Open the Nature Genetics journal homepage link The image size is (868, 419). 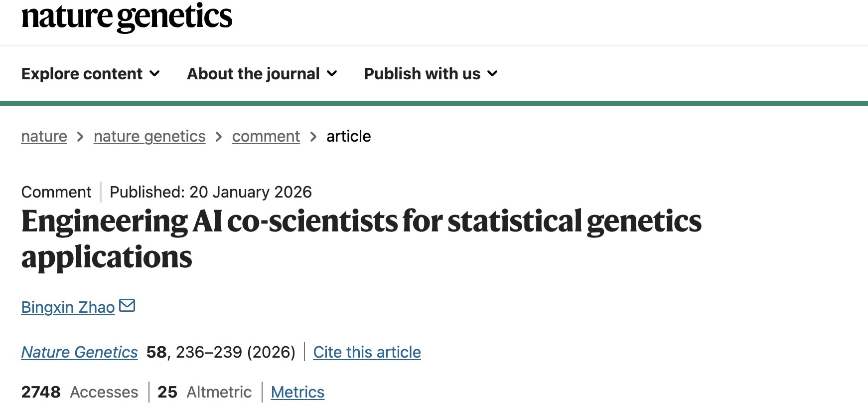coord(79,352)
